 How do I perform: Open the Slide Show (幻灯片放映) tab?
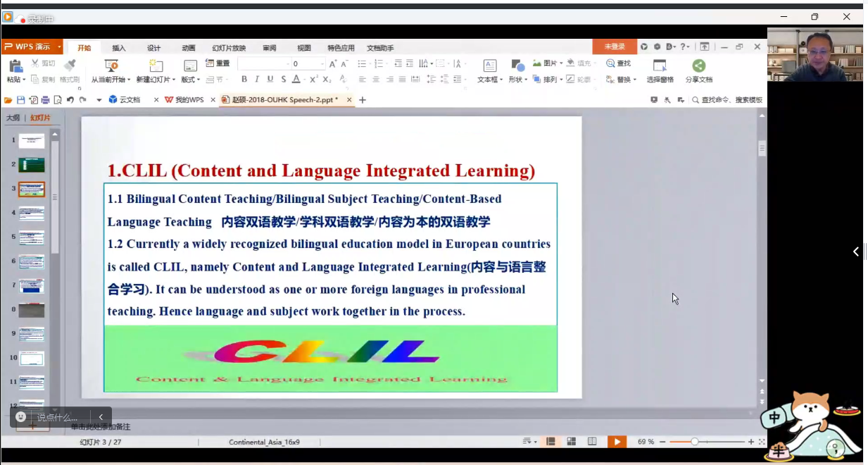(x=229, y=48)
